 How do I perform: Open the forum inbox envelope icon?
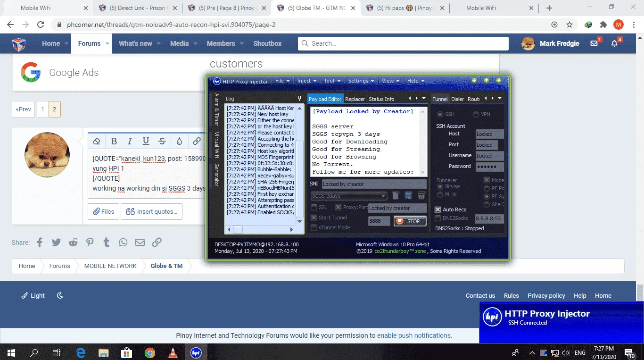594,43
